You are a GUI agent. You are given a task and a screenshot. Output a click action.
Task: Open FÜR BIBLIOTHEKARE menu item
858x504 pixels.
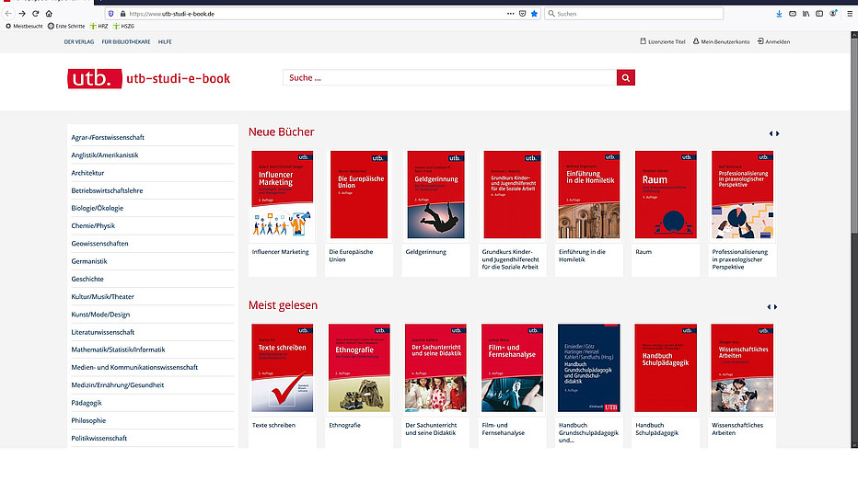coord(126,41)
